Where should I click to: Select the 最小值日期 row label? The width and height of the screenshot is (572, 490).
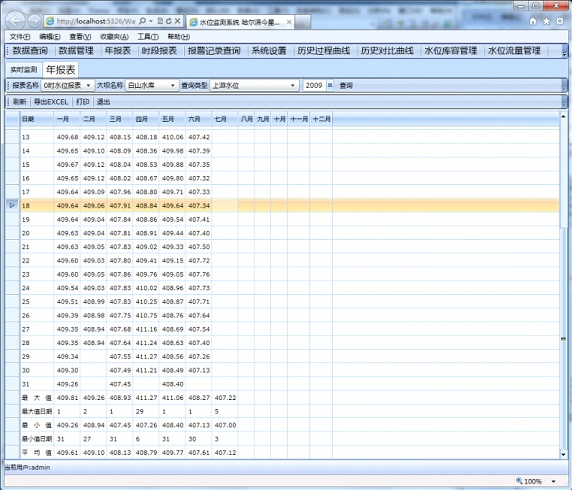[37, 439]
